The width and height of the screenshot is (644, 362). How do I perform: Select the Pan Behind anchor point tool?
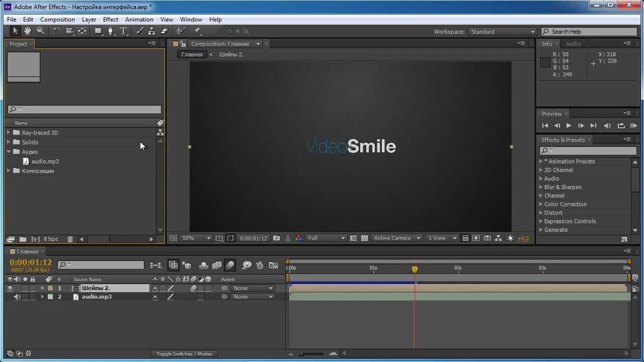(82, 31)
